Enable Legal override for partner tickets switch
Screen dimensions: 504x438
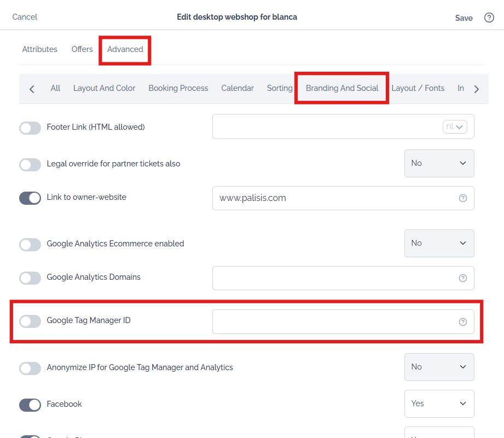(30, 165)
